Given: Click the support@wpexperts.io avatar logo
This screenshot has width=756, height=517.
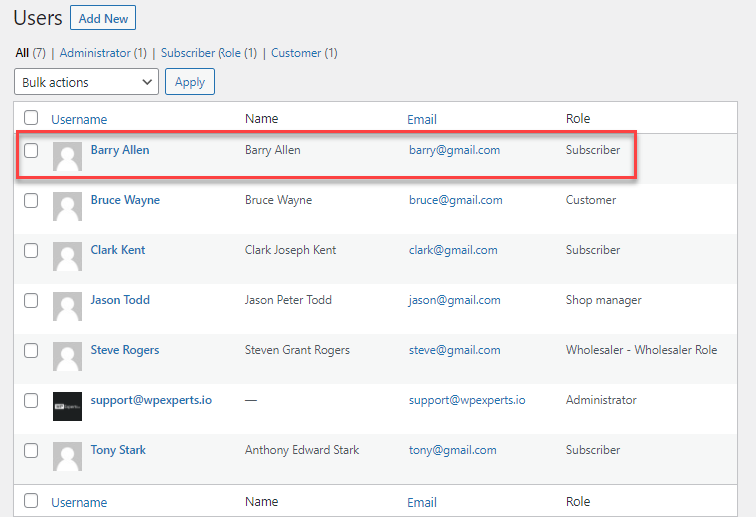Looking at the screenshot, I should (67, 406).
